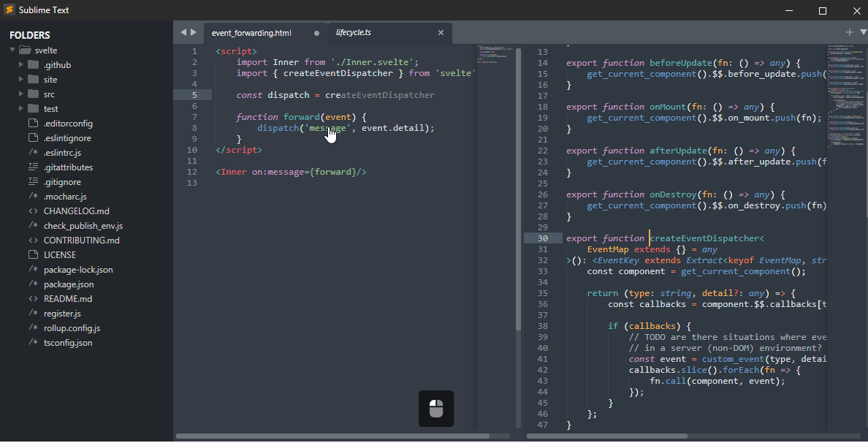Click the .github folder icon
This screenshot has width=868, height=443.
33,64
